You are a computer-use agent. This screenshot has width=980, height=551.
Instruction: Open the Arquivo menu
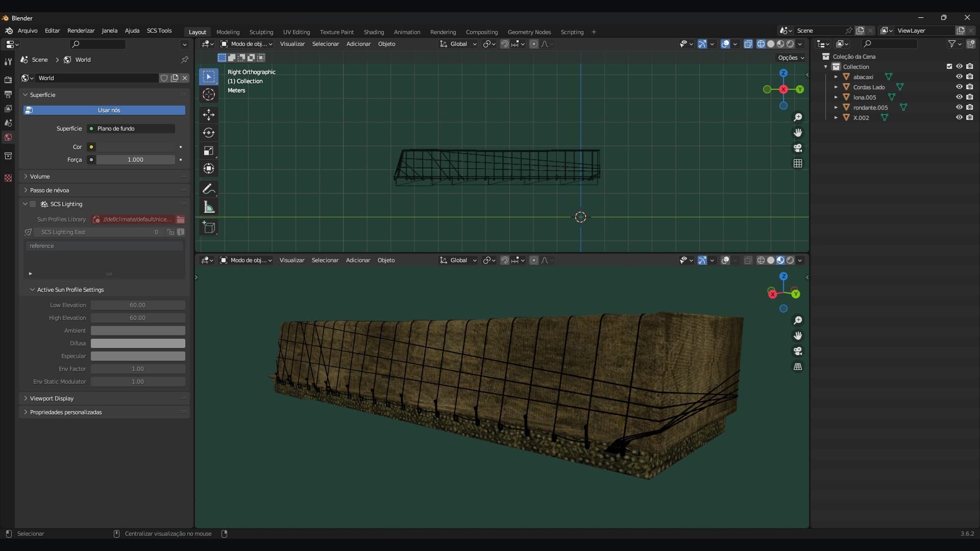pos(28,31)
